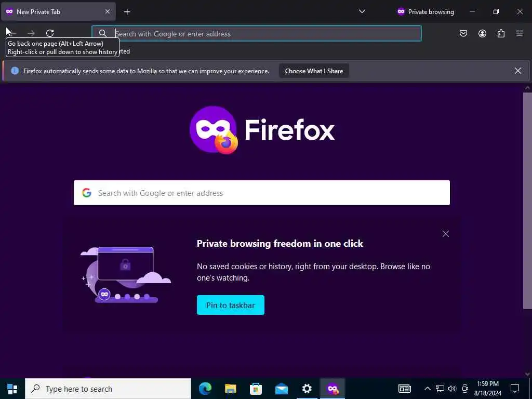Viewport: 532px width, 399px height.
Task: Dismiss the data sharing notification bar
Action: pos(518,71)
